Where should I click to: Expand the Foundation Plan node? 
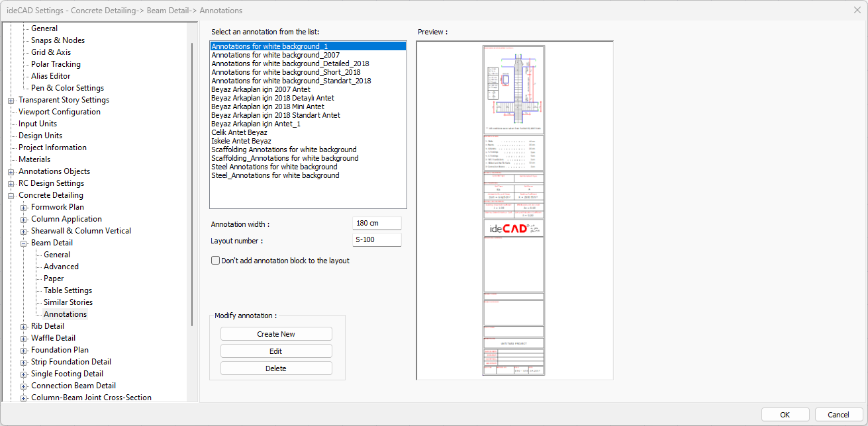click(x=24, y=351)
